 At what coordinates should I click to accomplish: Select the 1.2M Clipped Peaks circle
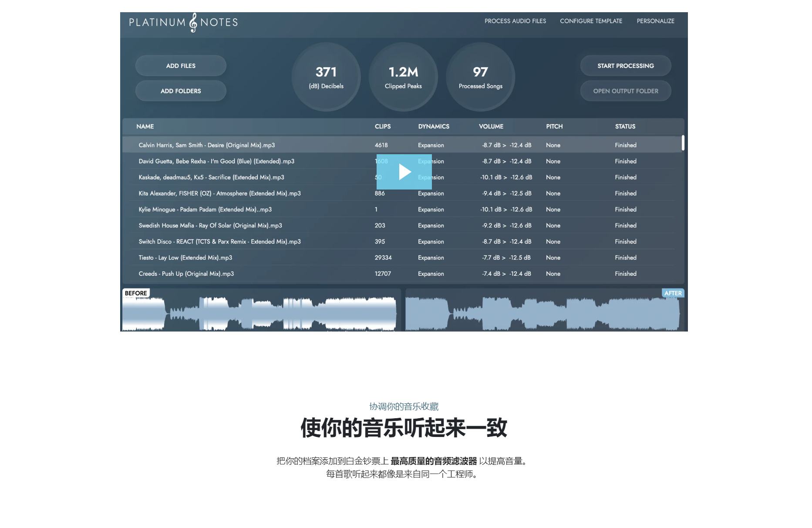click(x=403, y=77)
